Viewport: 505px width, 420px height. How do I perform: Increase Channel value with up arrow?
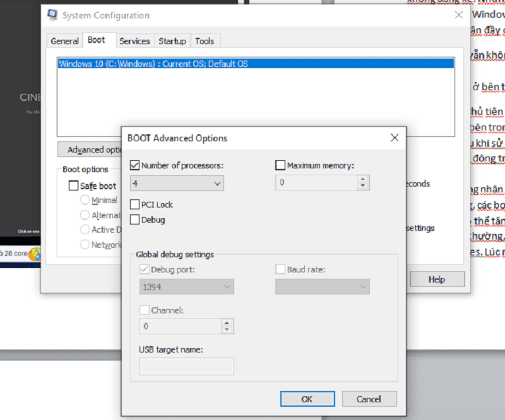(227, 323)
